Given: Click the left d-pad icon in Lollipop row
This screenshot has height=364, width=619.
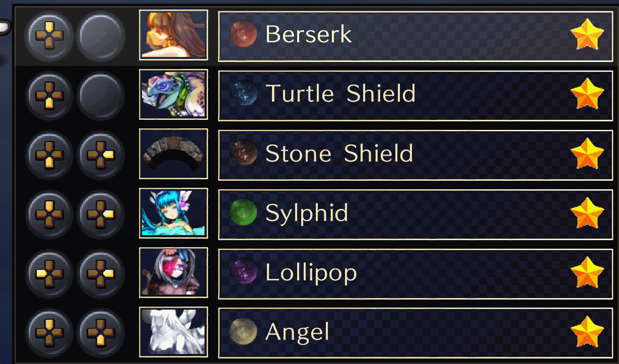Looking at the screenshot, I should pos(49,273).
